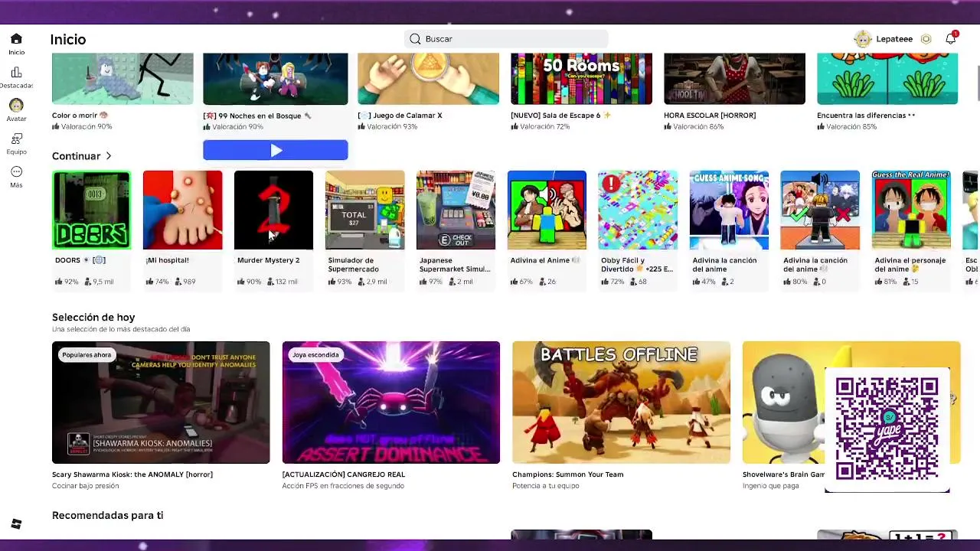Screen dimensions: 980x551
Task: Click the Lepateee avatar picture
Action: pos(863,39)
